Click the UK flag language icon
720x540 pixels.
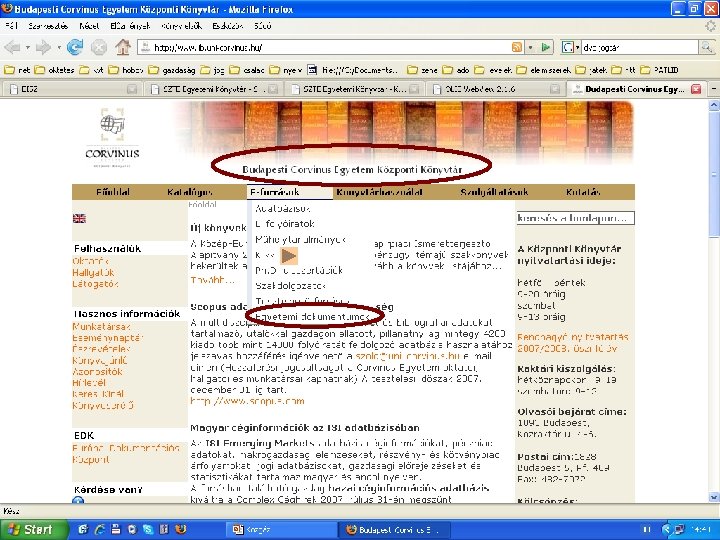pos(79,219)
